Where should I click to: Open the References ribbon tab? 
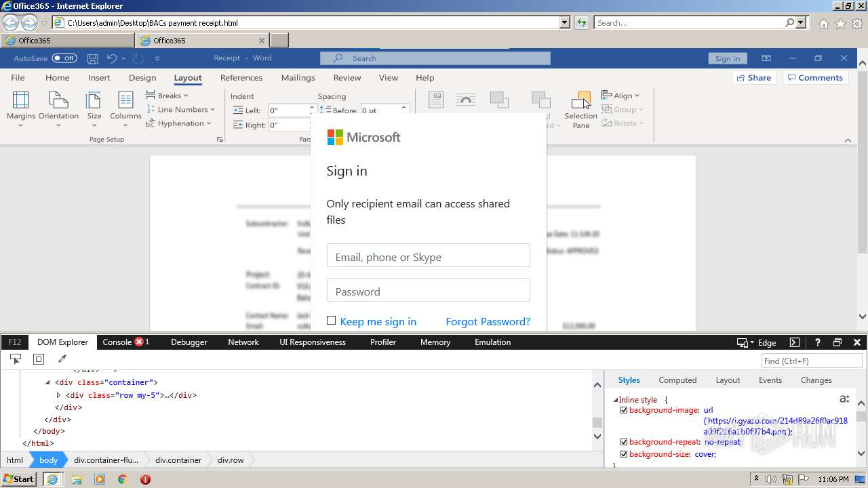241,77
